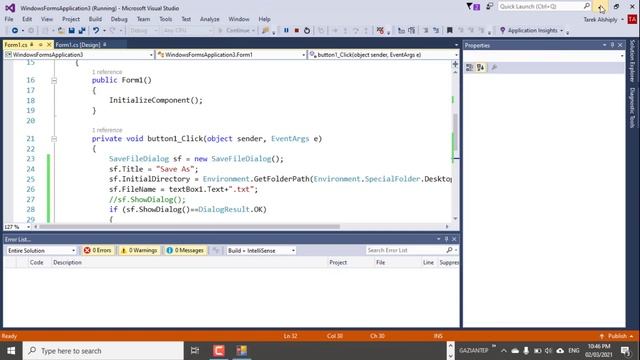Image resolution: width=640 pixels, height=360 pixels.
Task: Click into Quick Launch search box
Action: [x=540, y=7]
